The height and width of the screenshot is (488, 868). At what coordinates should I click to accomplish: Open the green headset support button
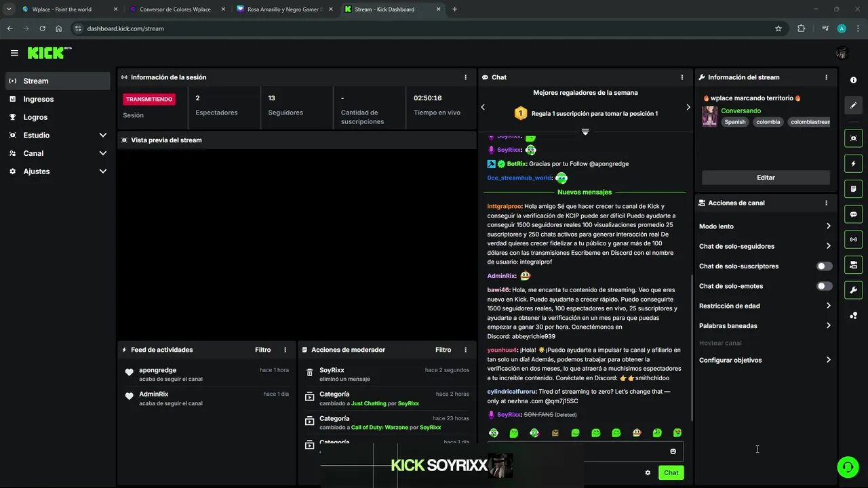click(847, 467)
